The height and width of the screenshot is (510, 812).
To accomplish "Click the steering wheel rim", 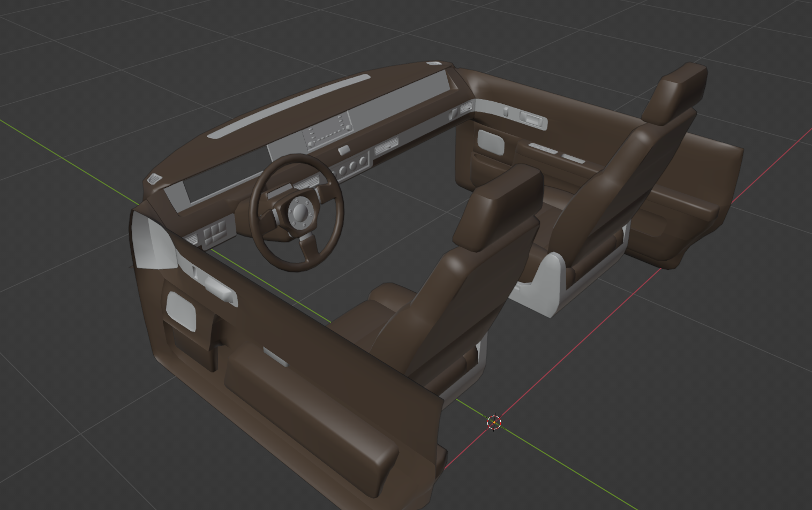I will click(298, 212).
